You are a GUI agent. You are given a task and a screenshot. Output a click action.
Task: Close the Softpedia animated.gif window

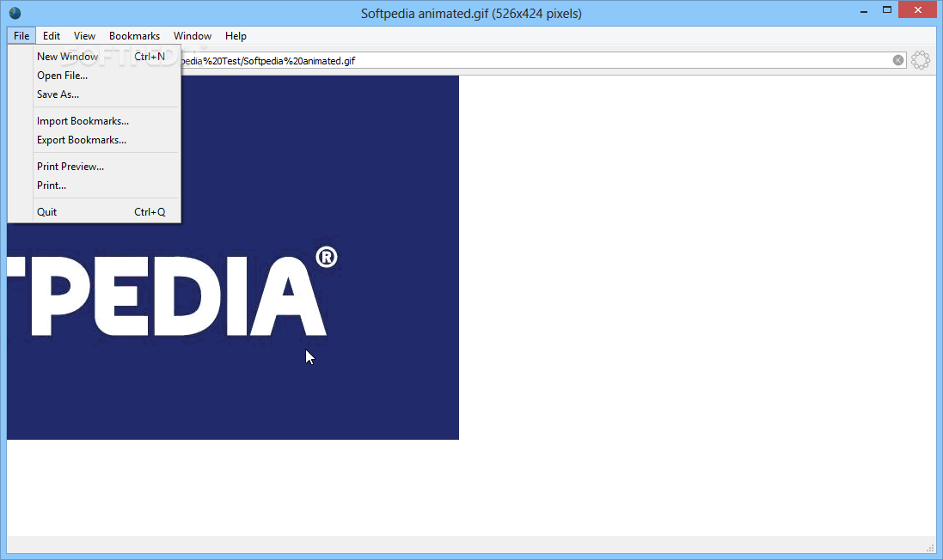click(x=918, y=10)
